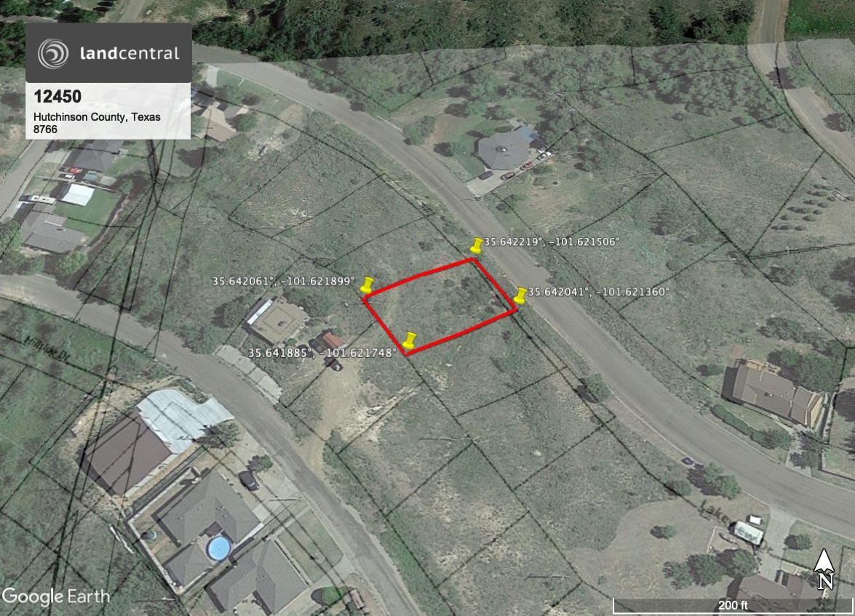This screenshot has height=616, width=855.
Task: Click the octagonal roofed house
Action: (x=504, y=149)
